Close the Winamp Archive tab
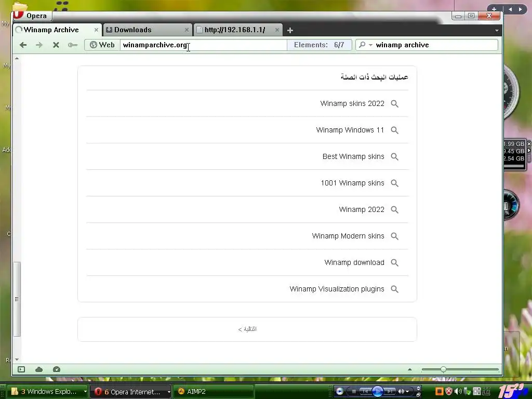 (x=96, y=30)
